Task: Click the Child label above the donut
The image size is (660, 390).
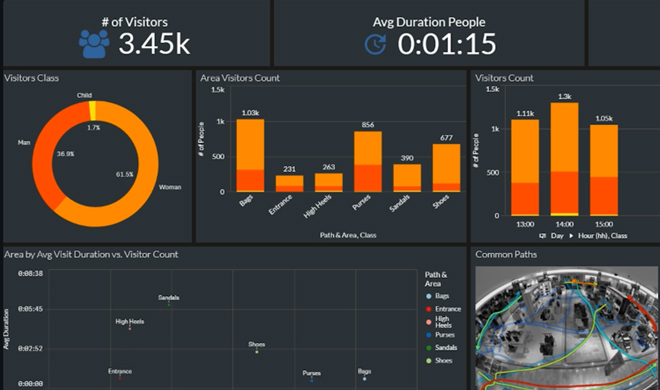Action: [84, 96]
